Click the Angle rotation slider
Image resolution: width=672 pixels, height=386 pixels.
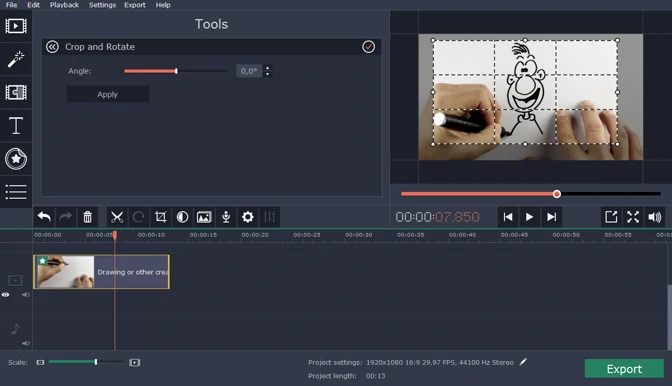pos(176,71)
